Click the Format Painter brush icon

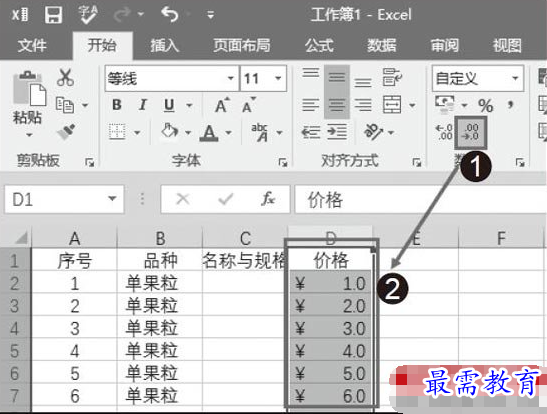66,132
